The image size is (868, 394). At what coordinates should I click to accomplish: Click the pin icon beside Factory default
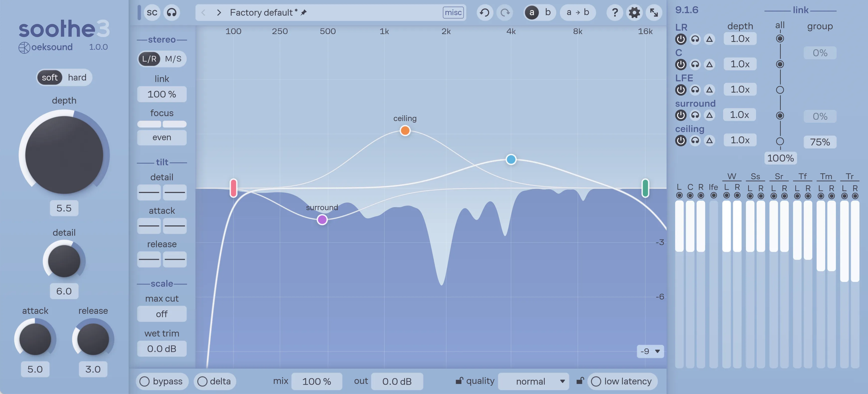304,12
